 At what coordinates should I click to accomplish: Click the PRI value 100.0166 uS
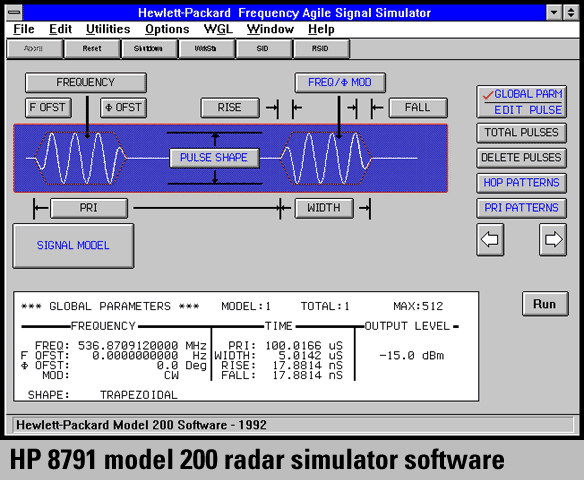click(x=304, y=346)
